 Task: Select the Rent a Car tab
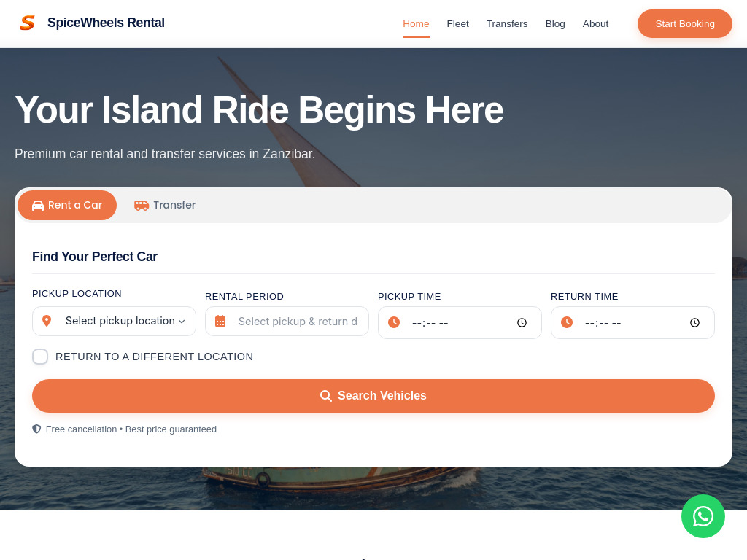tap(67, 205)
